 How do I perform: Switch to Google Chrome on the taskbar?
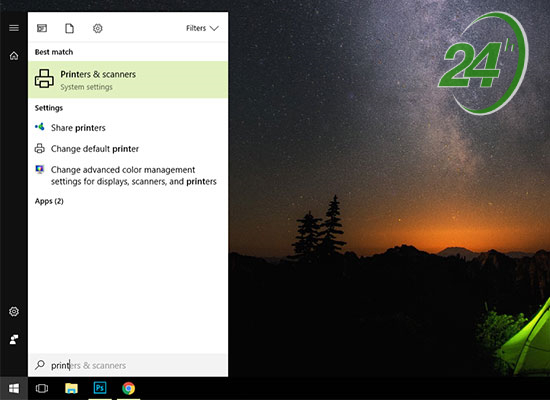pos(128,388)
